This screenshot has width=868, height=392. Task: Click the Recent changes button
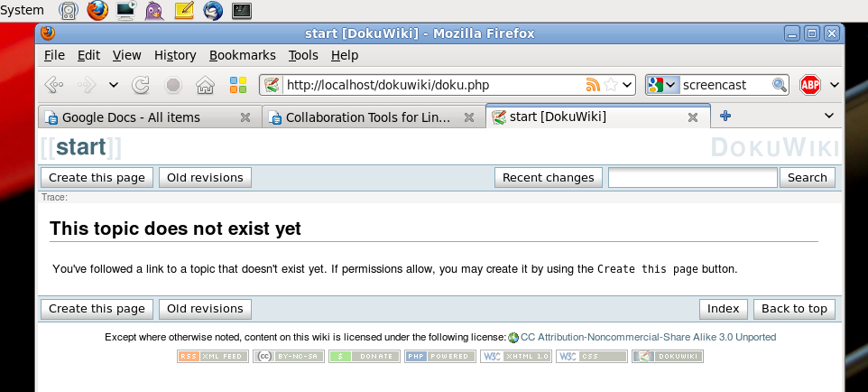pos(548,178)
